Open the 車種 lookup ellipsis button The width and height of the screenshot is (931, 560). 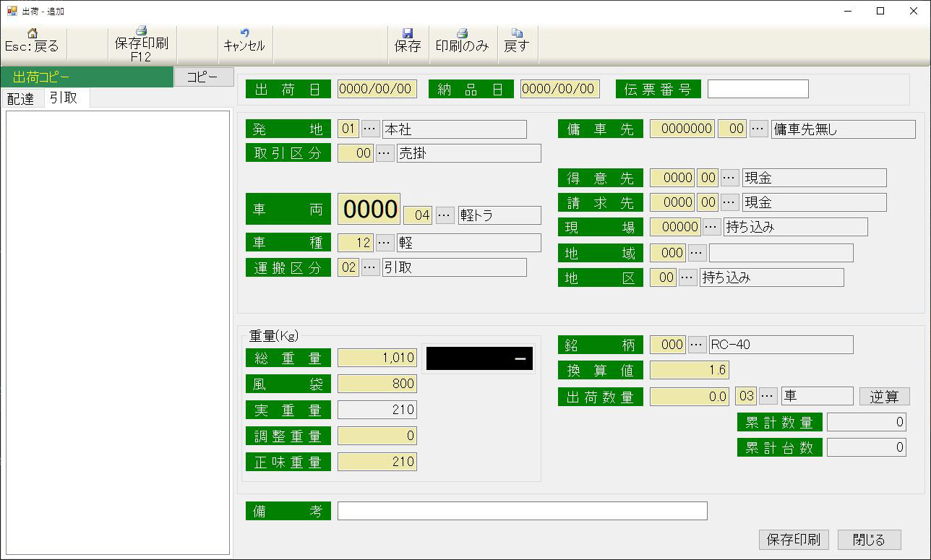[385, 243]
